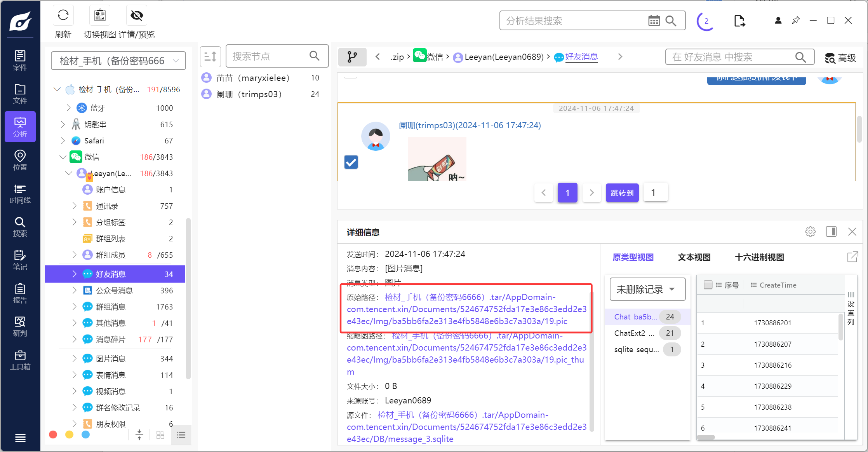The height and width of the screenshot is (452, 868).
Task: Switch to the 十六进制视图 tab
Action: [x=759, y=257]
